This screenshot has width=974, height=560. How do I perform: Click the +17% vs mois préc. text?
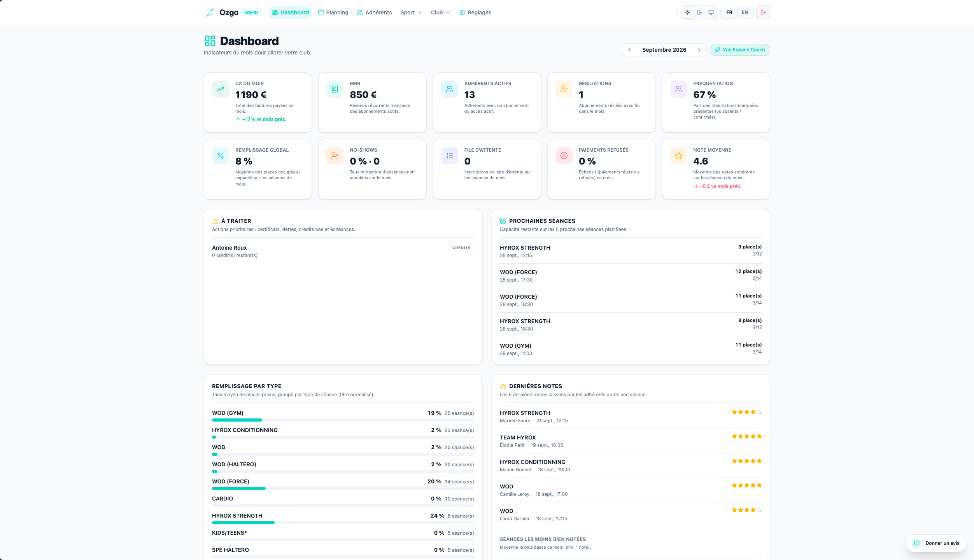pos(264,119)
